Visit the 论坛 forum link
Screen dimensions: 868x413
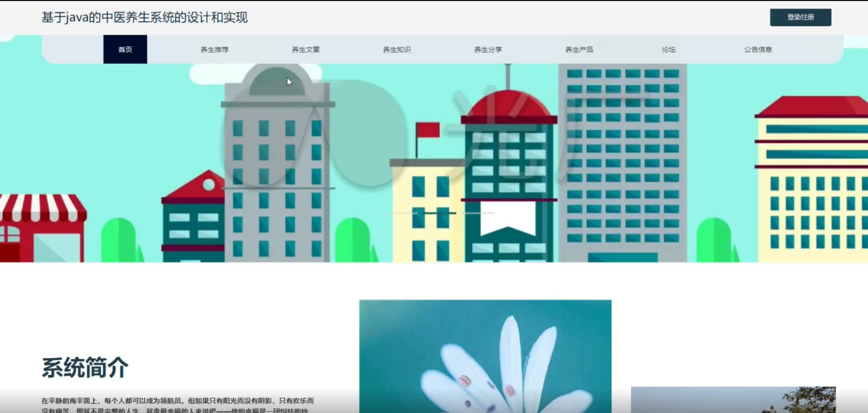(x=669, y=49)
